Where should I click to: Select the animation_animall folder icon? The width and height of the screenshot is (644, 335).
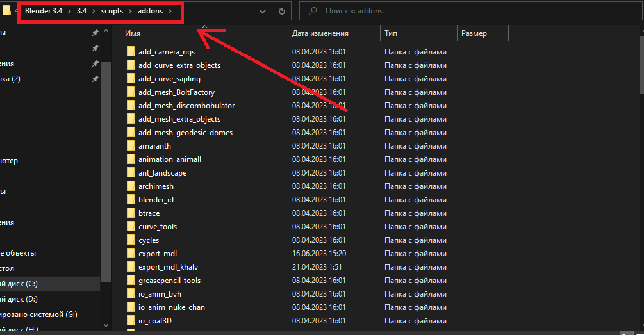point(131,159)
